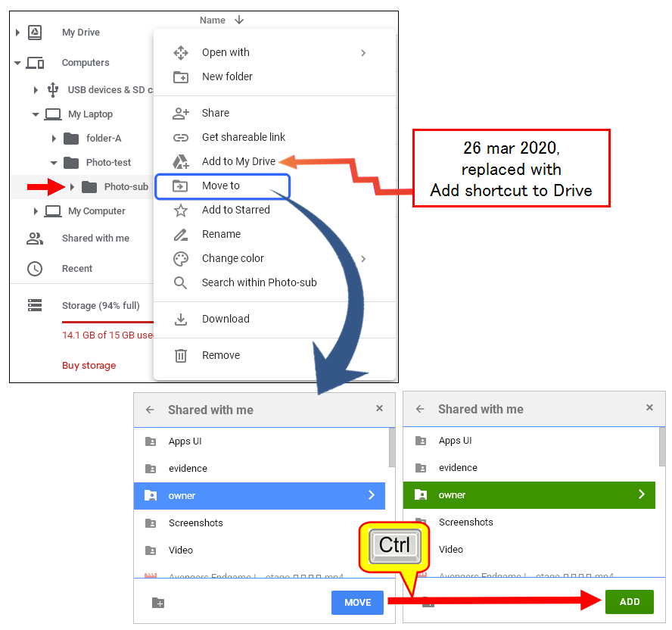The image size is (672, 630).
Task: Click the My Computer laptop icon
Action: pyautogui.click(x=53, y=211)
